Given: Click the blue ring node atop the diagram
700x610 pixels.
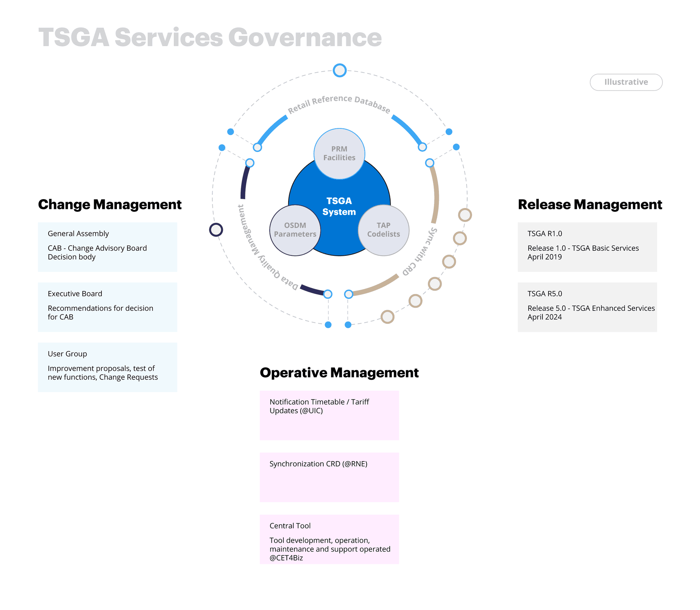Looking at the screenshot, I should pos(340,70).
